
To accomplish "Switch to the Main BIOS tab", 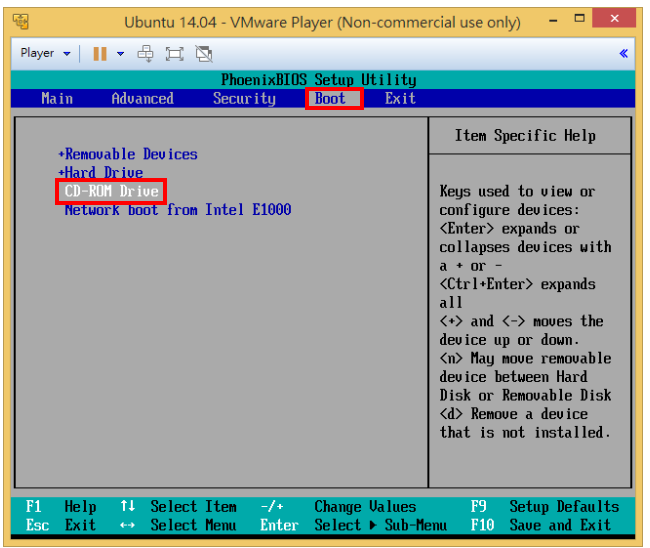I will coord(57,99).
